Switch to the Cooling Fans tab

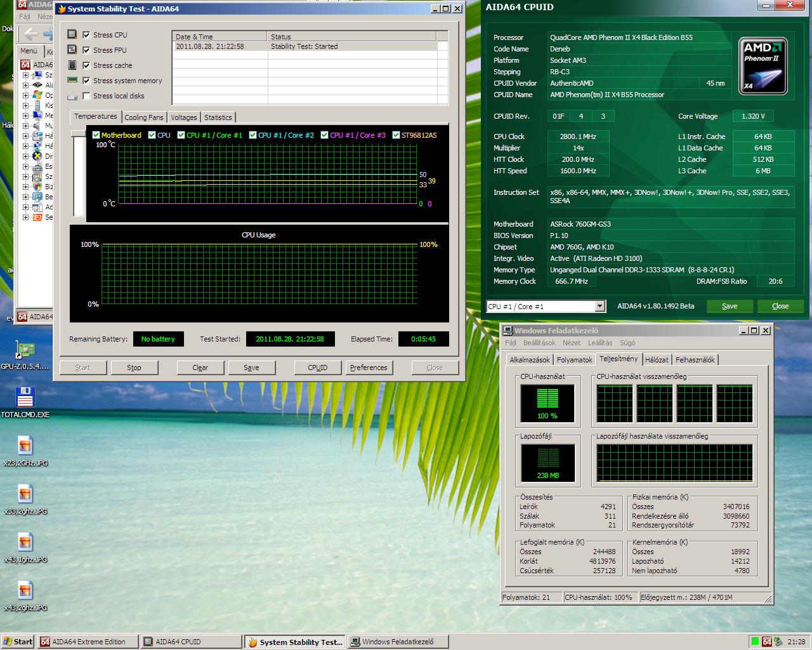[143, 117]
